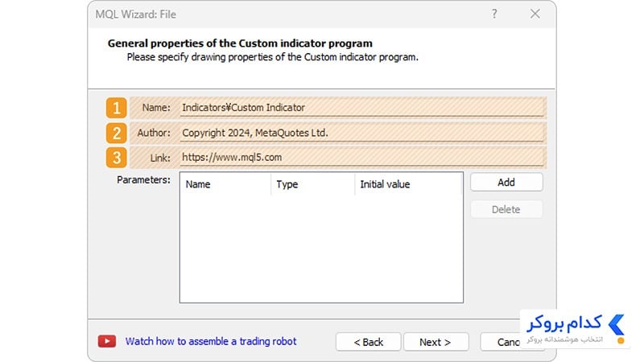Click Add to create a parameter
644x362 pixels.
[x=506, y=183]
